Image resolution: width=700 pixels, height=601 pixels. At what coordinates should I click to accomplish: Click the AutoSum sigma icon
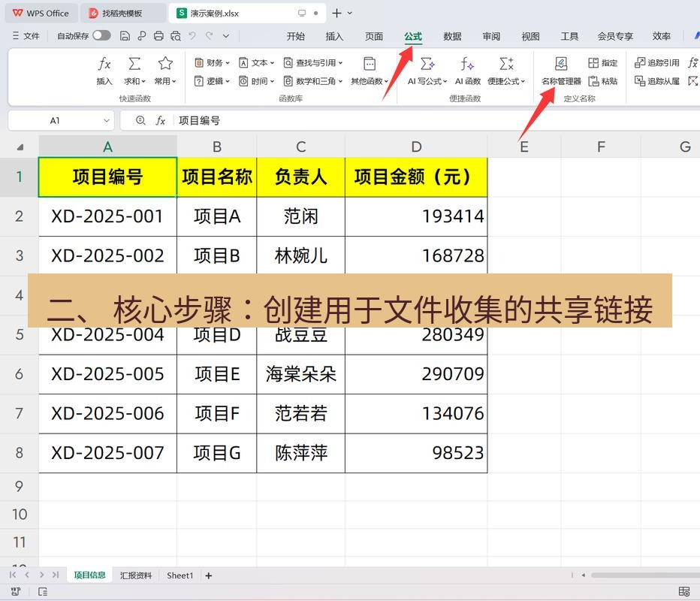click(x=134, y=64)
